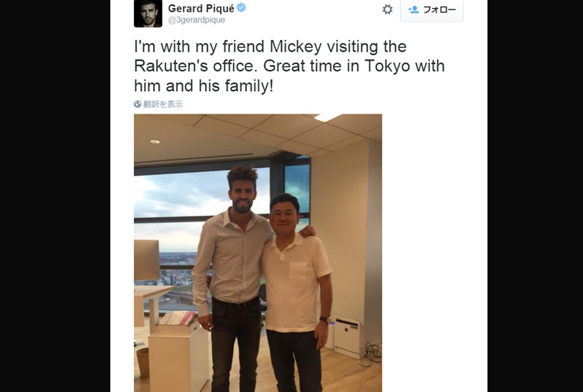Open the gear icon user actions menu

(x=388, y=9)
